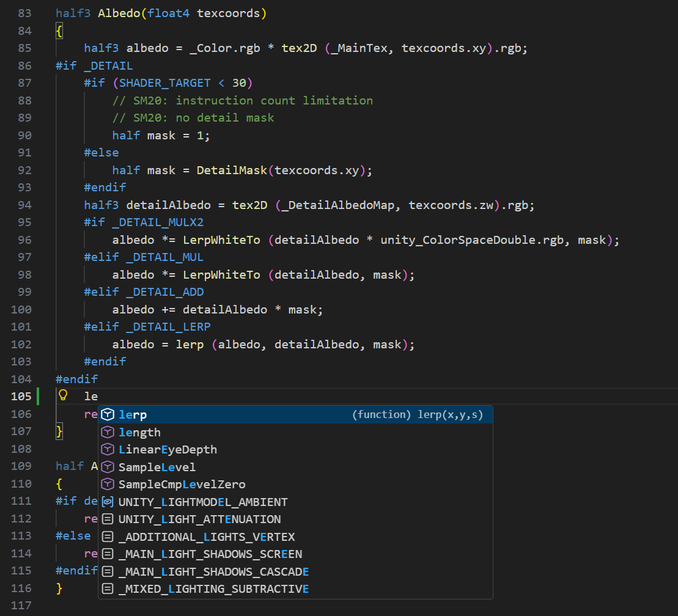Click the function icon beside lerp
678x616 pixels.
point(108,414)
